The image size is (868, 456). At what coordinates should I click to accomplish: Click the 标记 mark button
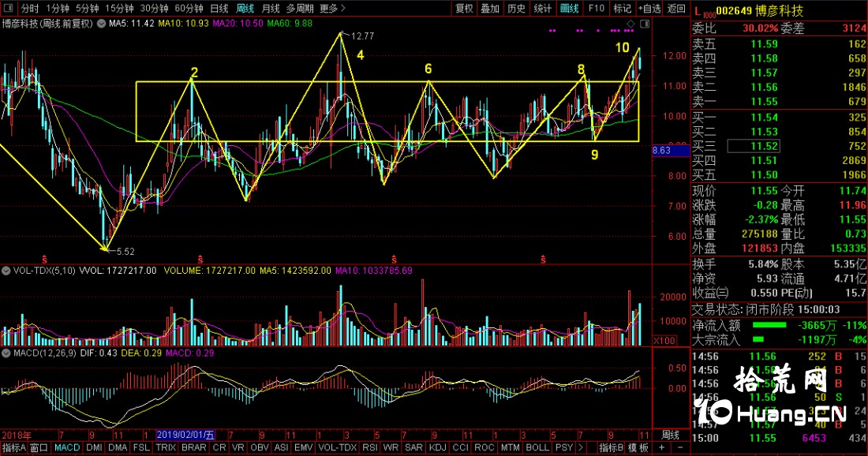pyautogui.click(x=623, y=9)
